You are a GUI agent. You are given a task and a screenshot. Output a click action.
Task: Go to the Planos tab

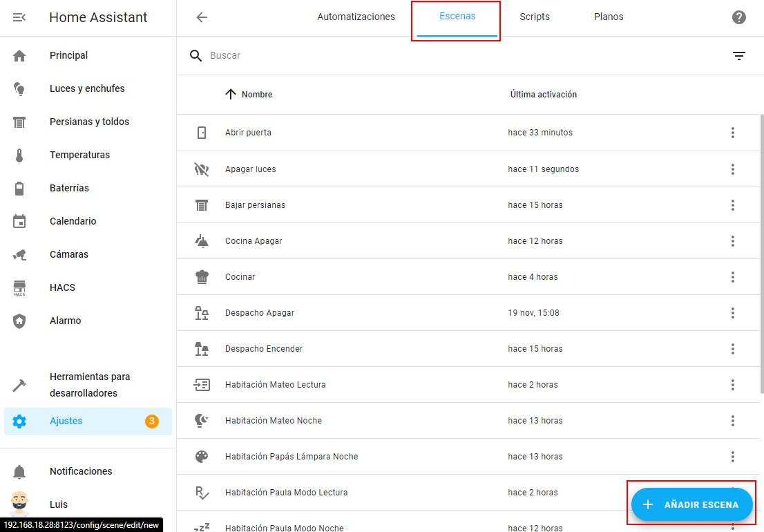(608, 17)
